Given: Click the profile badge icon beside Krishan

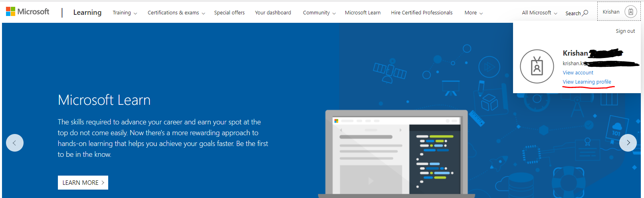Looking at the screenshot, I should click(x=630, y=12).
